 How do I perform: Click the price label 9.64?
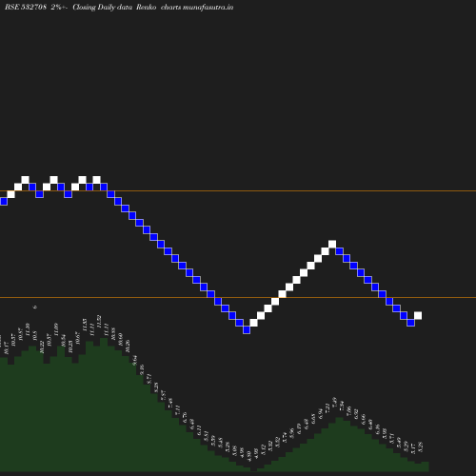pyautogui.click(x=134, y=360)
